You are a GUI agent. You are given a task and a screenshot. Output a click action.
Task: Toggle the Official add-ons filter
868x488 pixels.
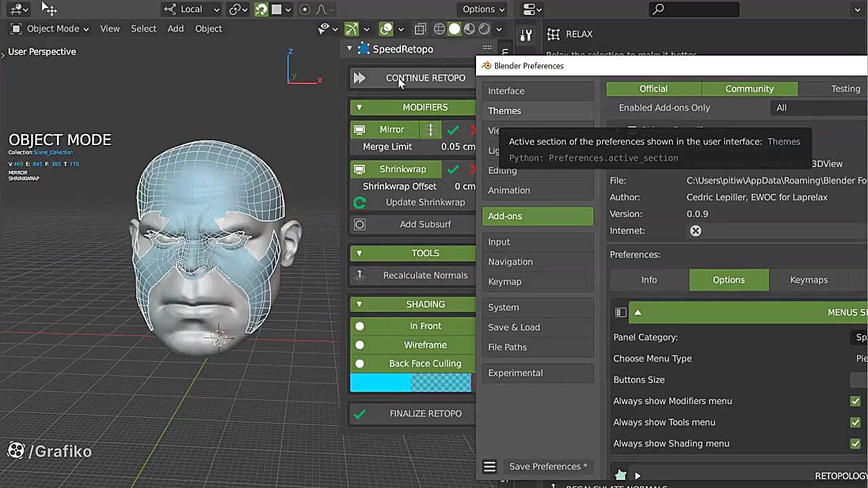click(x=654, y=89)
